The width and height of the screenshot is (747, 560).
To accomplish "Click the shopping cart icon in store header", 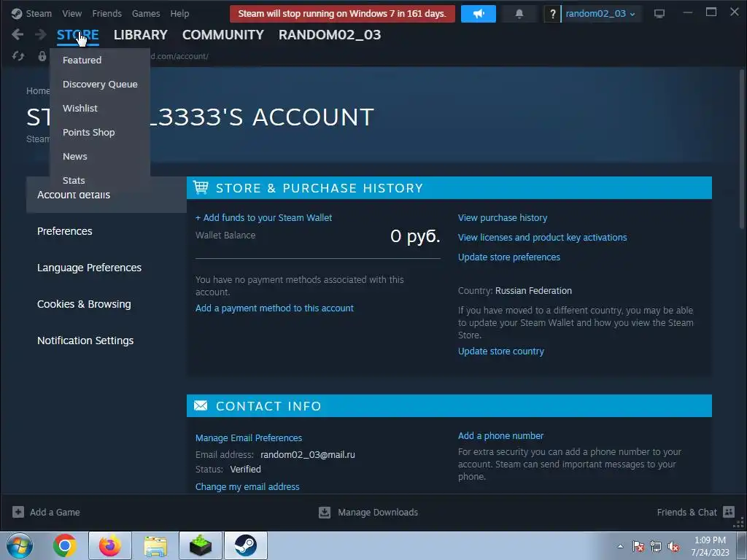I will 201,187.
